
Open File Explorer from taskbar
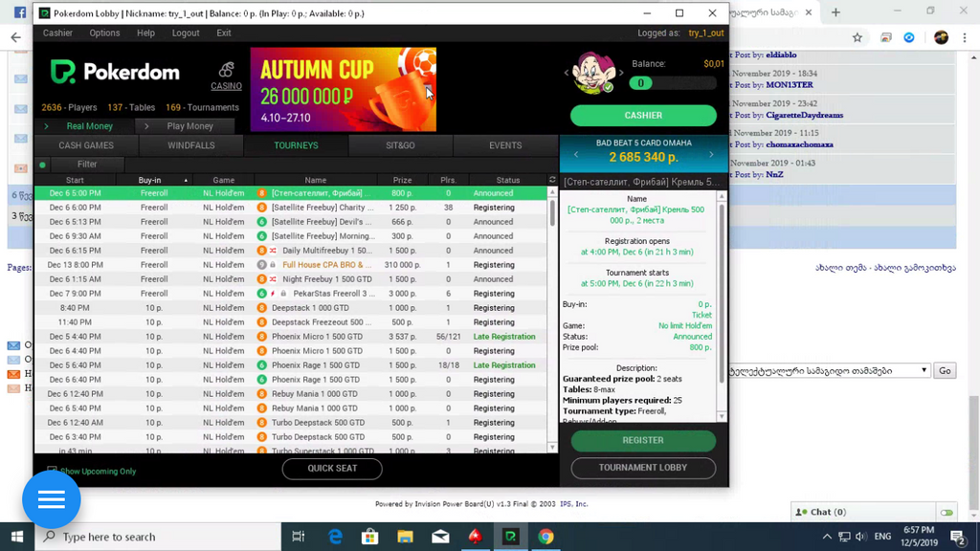tap(405, 537)
